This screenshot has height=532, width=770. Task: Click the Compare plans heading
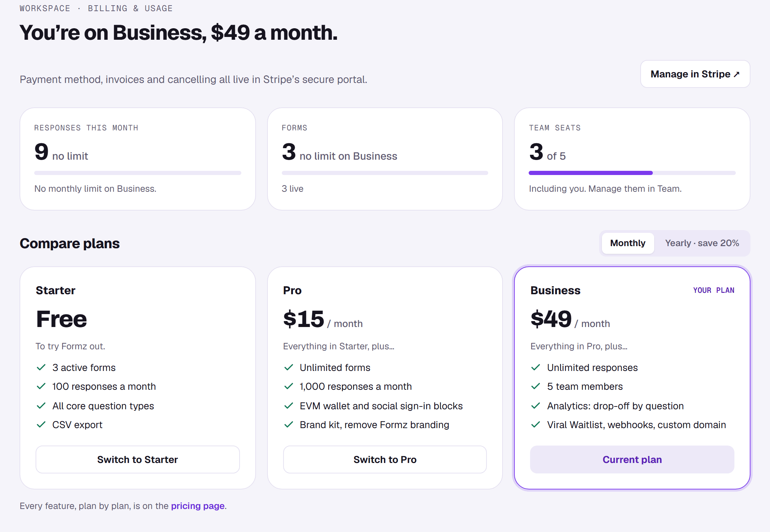[x=70, y=243]
